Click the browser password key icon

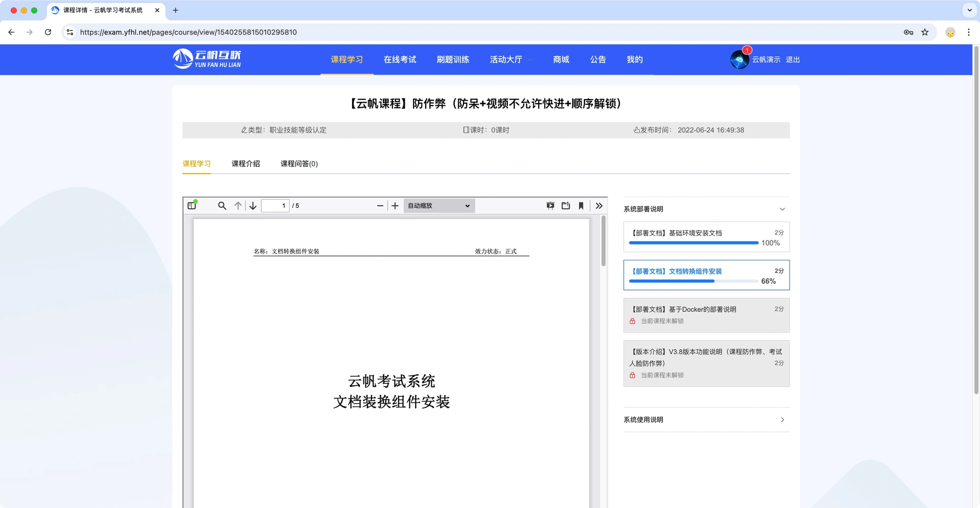click(908, 32)
